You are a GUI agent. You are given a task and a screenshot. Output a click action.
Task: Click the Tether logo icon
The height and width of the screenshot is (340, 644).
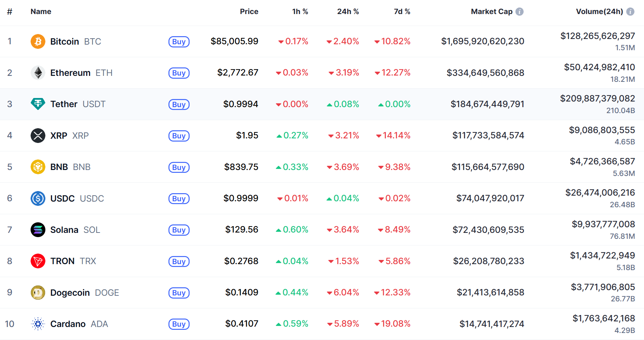(38, 104)
